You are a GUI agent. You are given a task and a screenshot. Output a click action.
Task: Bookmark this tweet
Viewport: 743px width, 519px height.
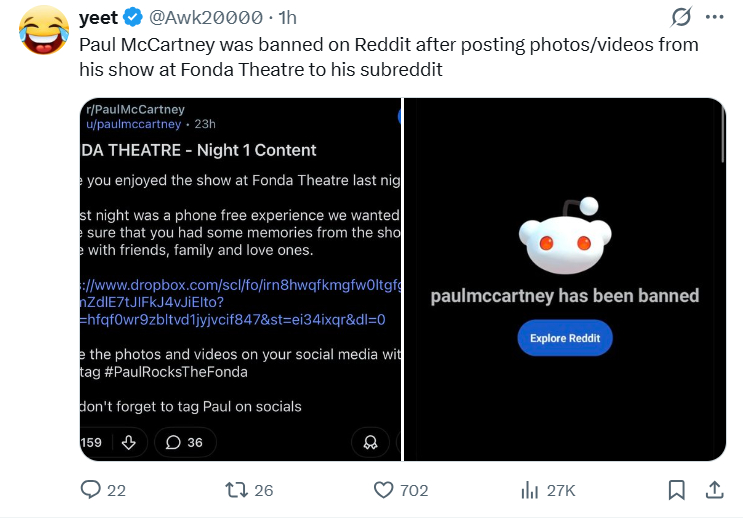click(676, 490)
